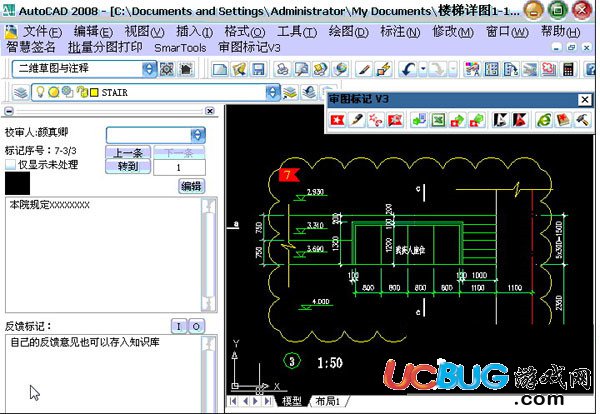Click the Match Properties brush icon

(364, 69)
